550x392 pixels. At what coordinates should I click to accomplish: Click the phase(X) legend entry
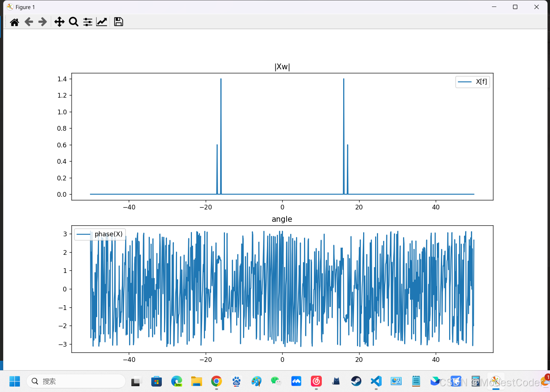click(100, 234)
